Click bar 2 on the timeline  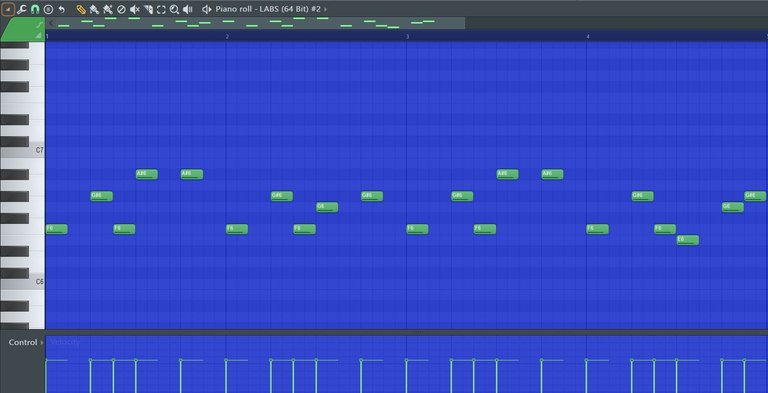(x=227, y=36)
